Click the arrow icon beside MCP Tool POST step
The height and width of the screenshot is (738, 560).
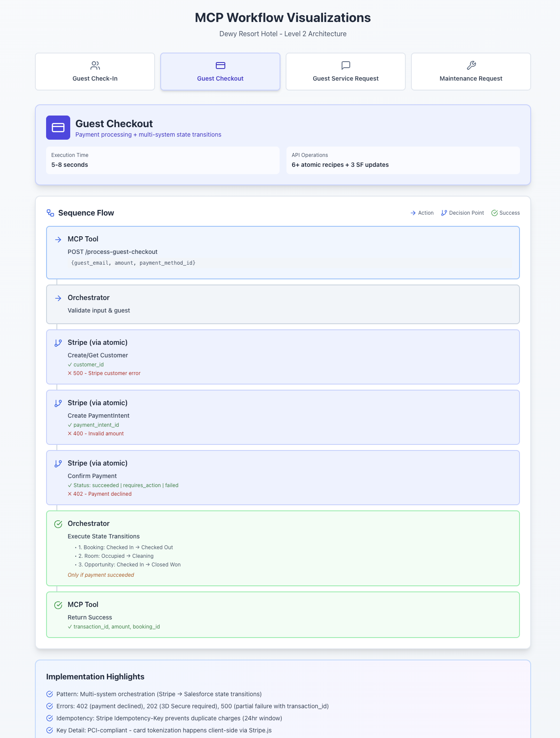tap(58, 240)
